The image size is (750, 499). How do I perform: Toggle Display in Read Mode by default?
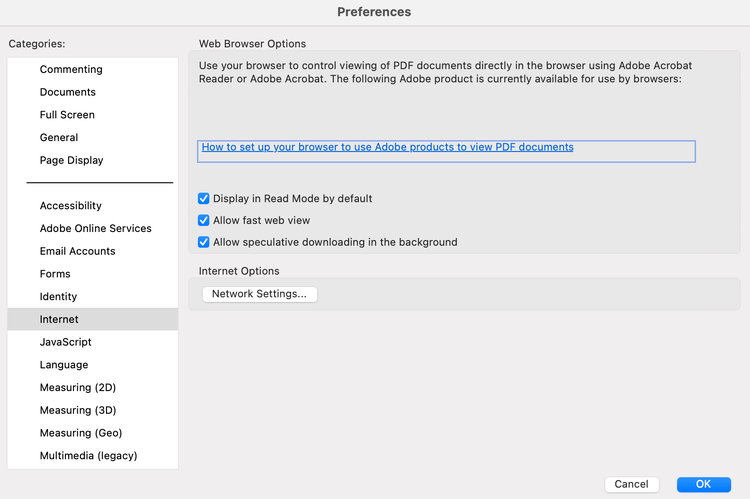tap(204, 199)
